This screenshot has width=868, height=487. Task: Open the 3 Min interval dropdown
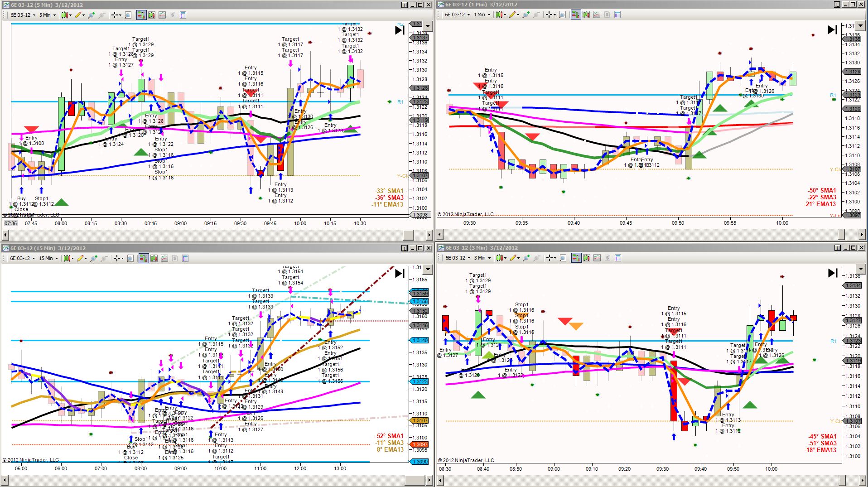(482, 258)
